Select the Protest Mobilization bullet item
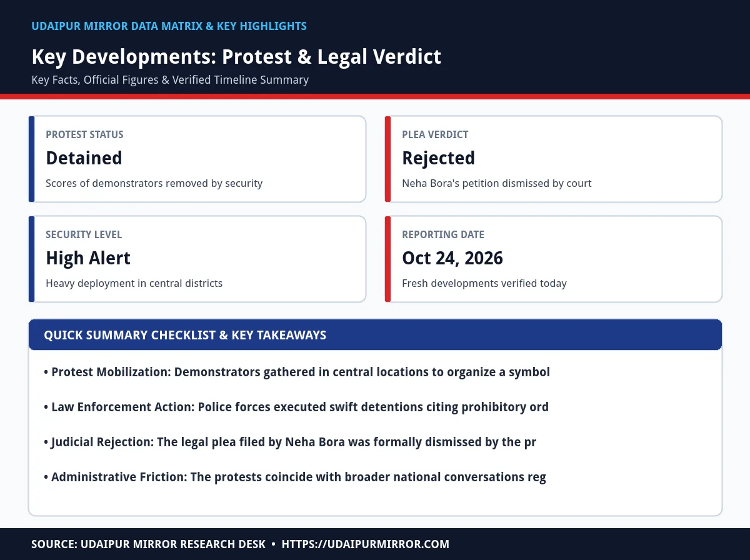 pos(297,372)
